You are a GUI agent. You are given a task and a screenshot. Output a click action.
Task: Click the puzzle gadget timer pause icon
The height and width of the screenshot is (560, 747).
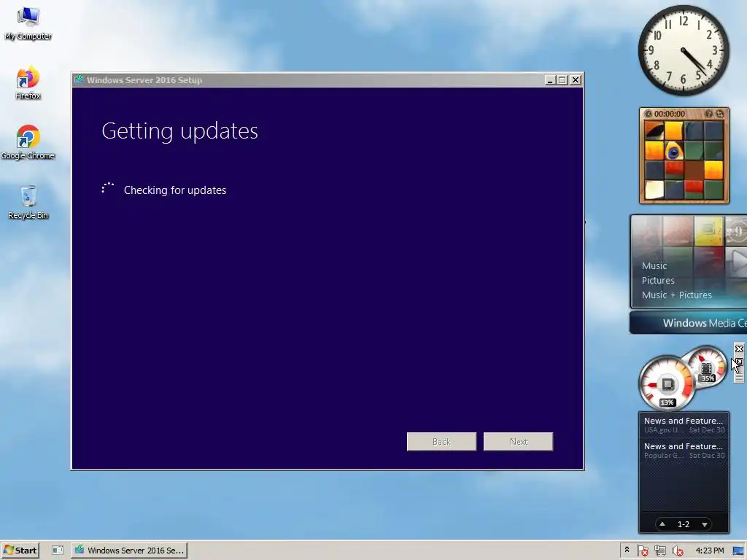[x=649, y=114]
